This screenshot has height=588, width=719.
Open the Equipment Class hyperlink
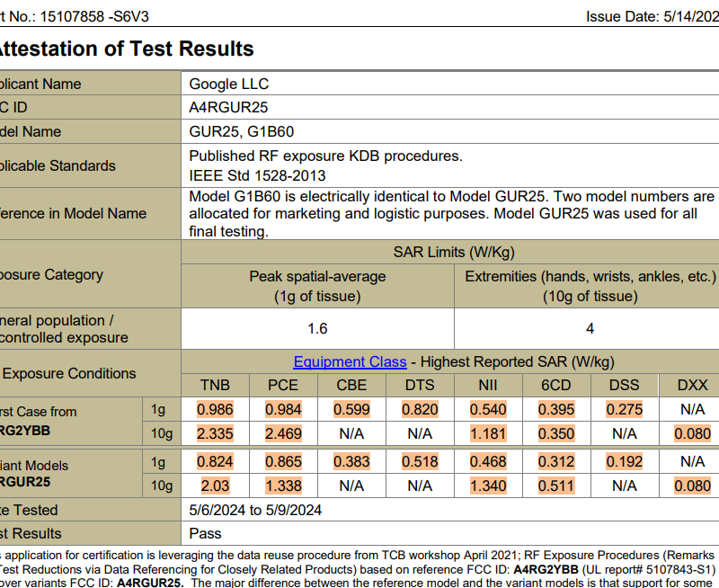click(350, 362)
